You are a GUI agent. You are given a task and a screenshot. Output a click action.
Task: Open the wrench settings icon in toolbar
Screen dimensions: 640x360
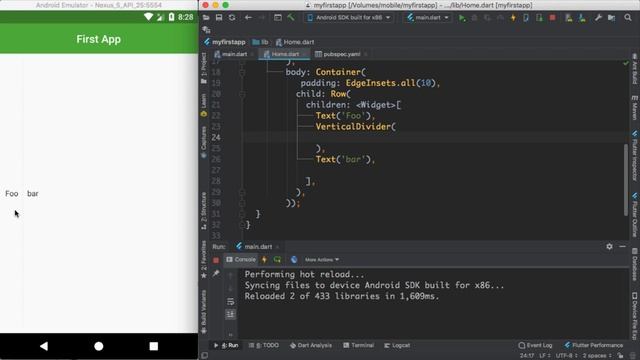pos(598,18)
